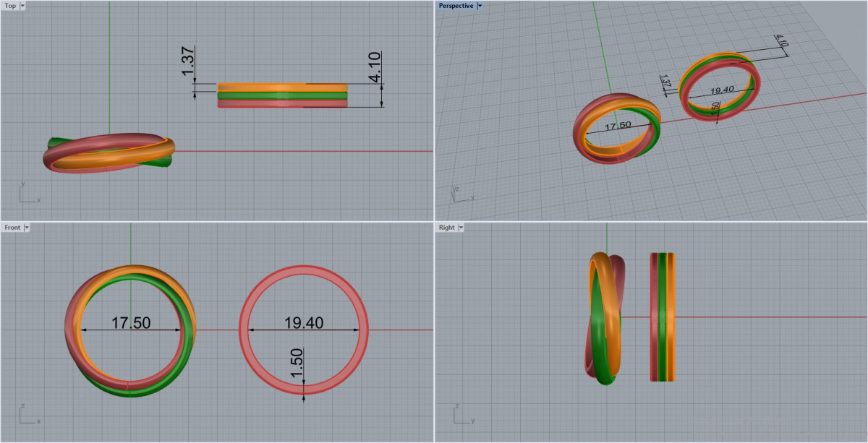
Task: Pick the 17.50 dimension in Perspective viewport
Action: pyautogui.click(x=617, y=125)
